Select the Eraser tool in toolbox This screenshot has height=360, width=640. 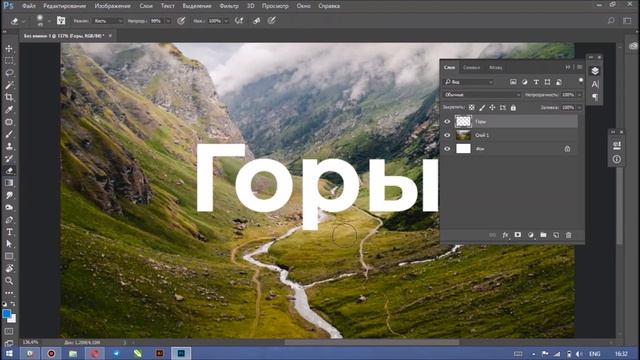[9, 171]
